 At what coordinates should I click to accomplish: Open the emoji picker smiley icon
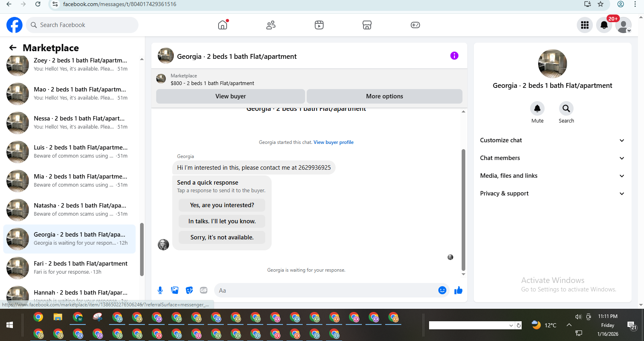coord(442,290)
